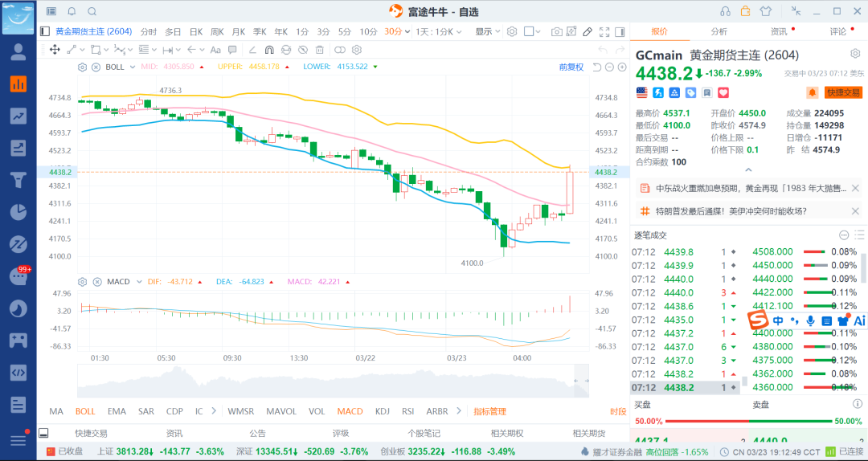Click the 快捷交易 orange button

[x=843, y=92]
